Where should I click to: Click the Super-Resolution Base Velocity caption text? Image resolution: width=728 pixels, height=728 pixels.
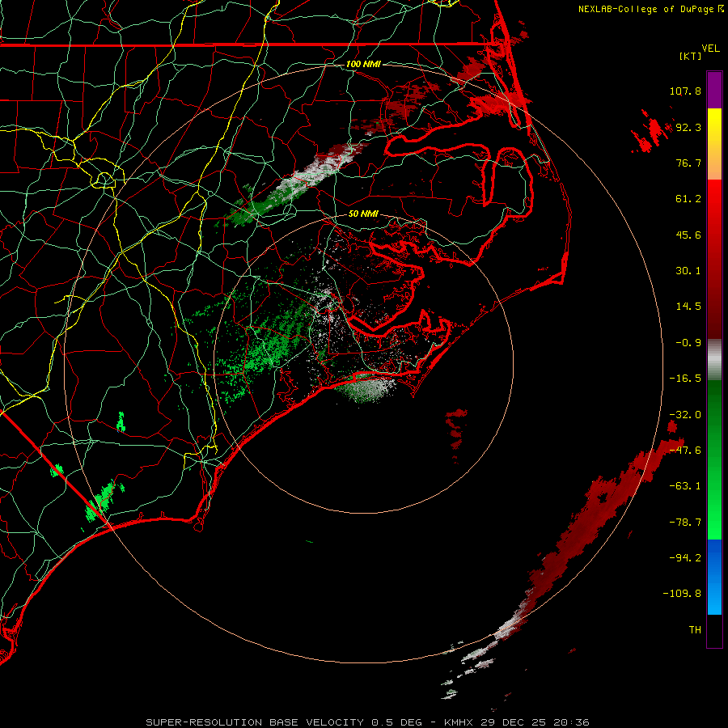pos(367,722)
